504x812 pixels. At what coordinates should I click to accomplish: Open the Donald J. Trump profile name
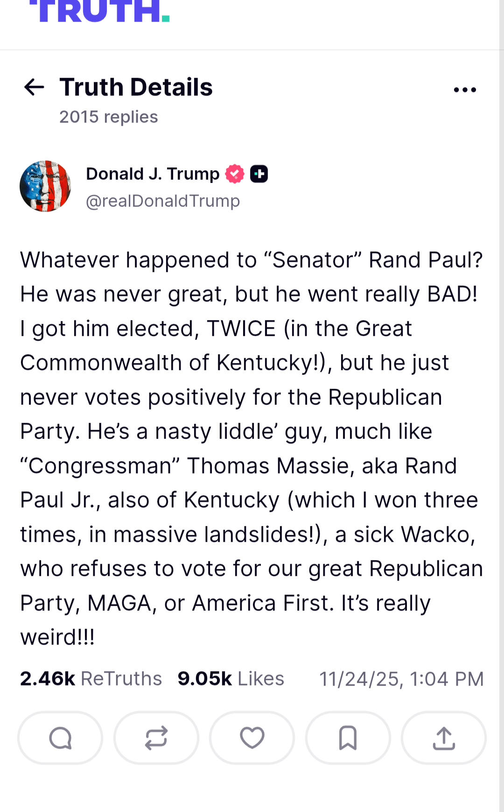pos(153,174)
